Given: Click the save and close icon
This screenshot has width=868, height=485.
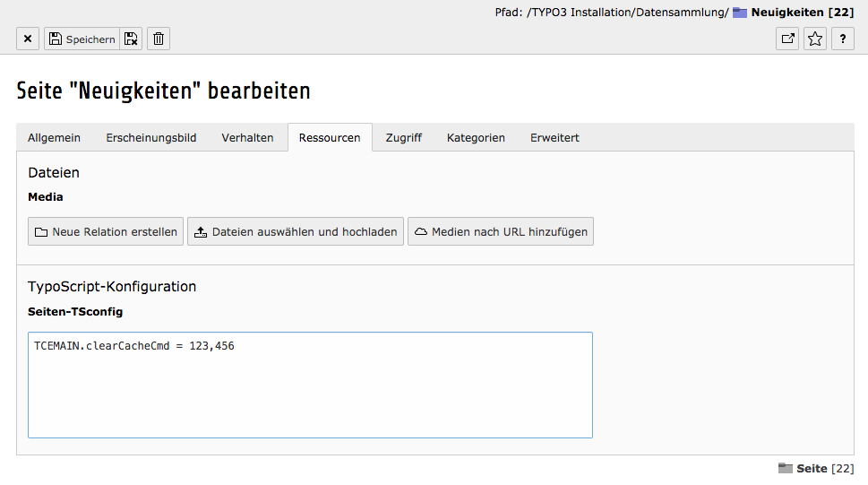Looking at the screenshot, I should 132,39.
